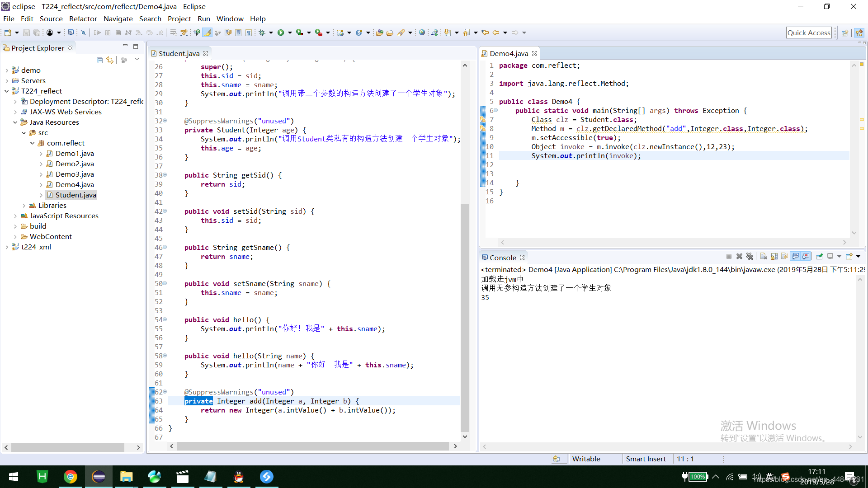Click the Java EE perspective icon
The image size is (868, 488).
pos(859,33)
